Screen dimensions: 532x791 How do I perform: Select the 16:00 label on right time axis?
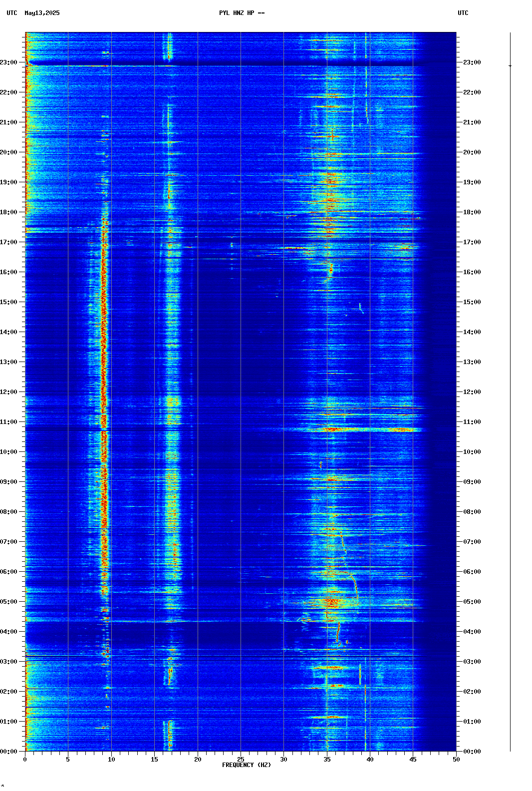(472, 272)
